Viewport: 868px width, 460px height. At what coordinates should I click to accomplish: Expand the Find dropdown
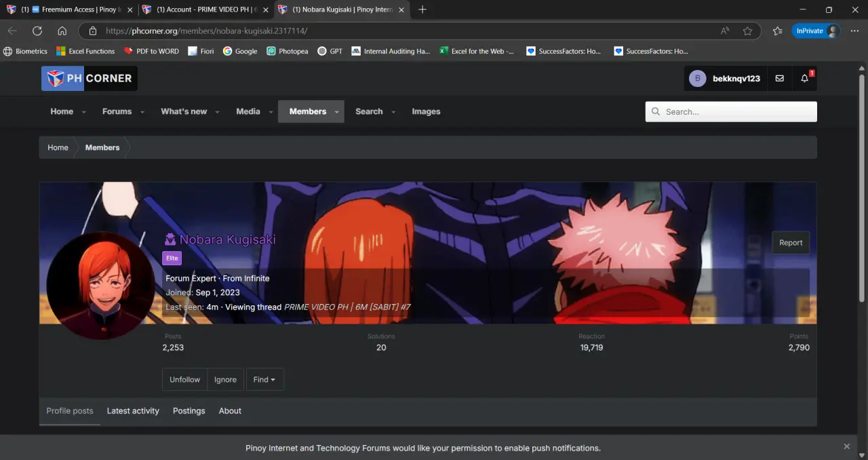(264, 379)
